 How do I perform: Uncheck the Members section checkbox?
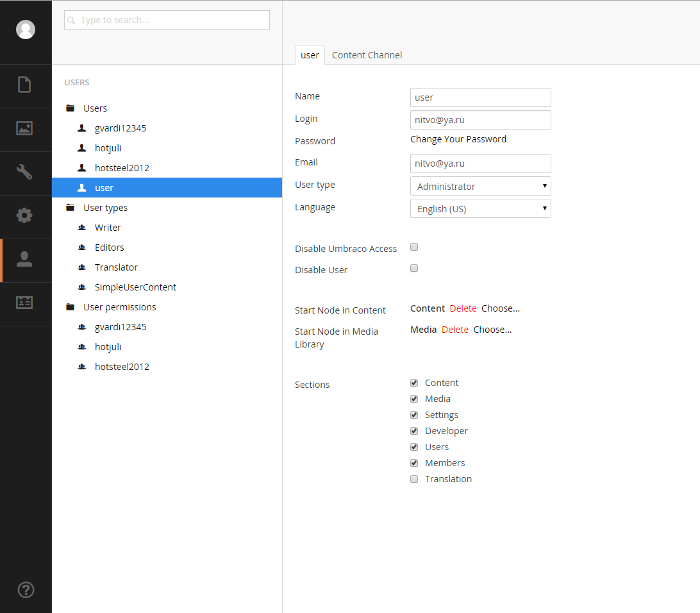[x=414, y=463]
